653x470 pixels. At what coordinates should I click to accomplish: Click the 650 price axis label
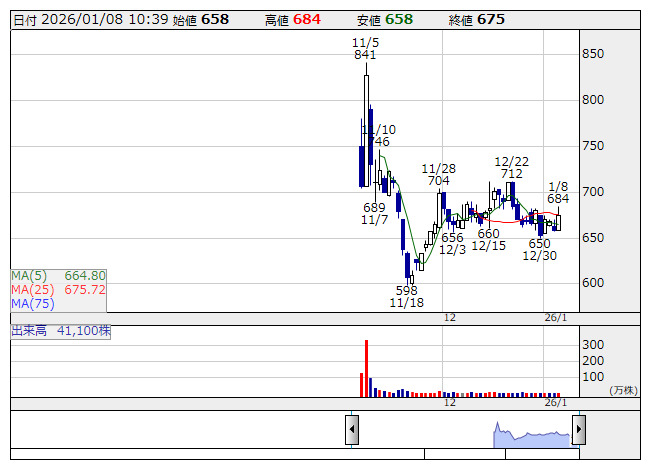point(593,238)
